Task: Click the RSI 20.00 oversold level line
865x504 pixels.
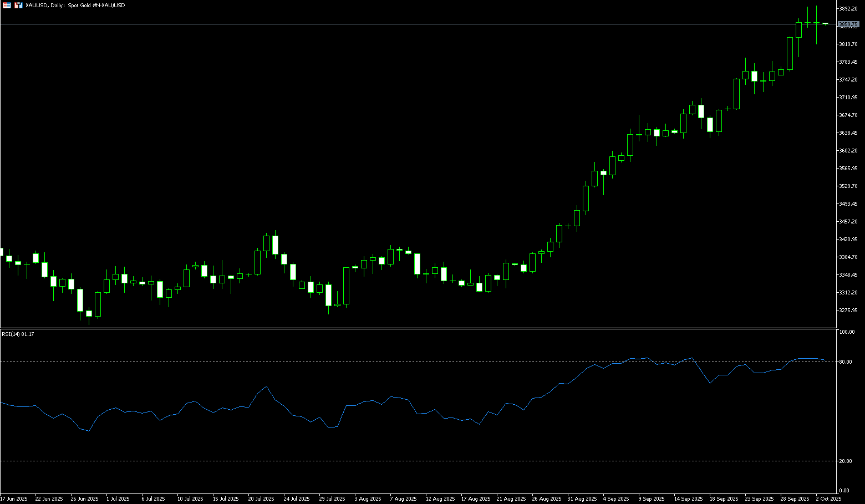Action: (x=388, y=461)
